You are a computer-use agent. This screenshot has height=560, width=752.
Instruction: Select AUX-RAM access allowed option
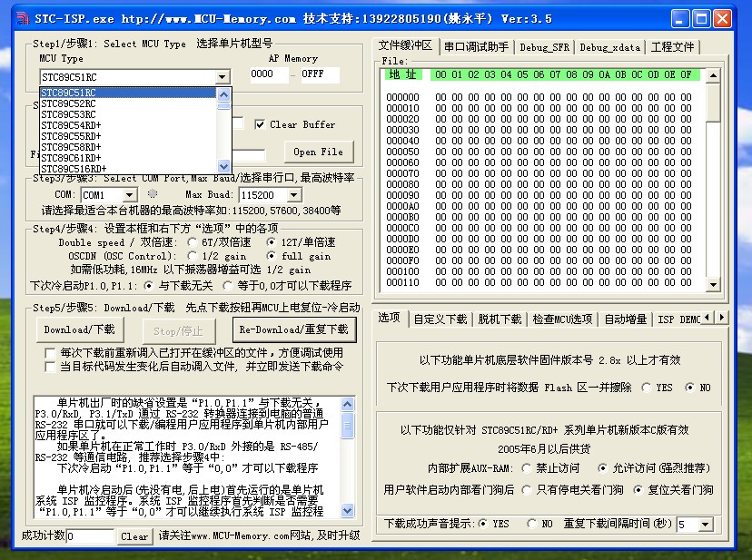pos(602,468)
